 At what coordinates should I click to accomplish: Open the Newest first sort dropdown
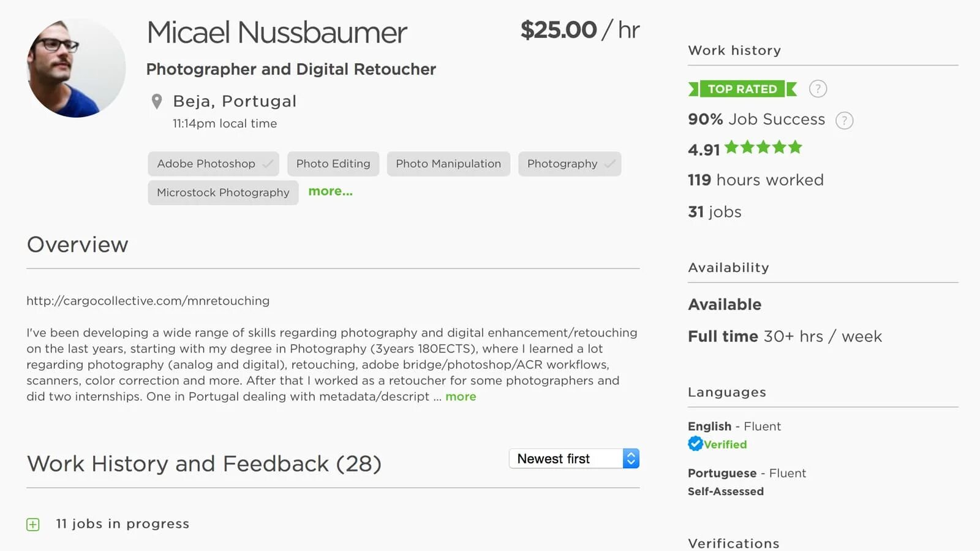[574, 458]
